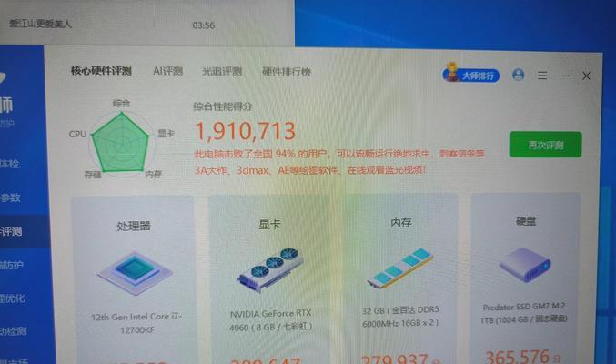616x364 pixels.
Task: Open the 硬件排行榜 tab
Action: point(287,72)
